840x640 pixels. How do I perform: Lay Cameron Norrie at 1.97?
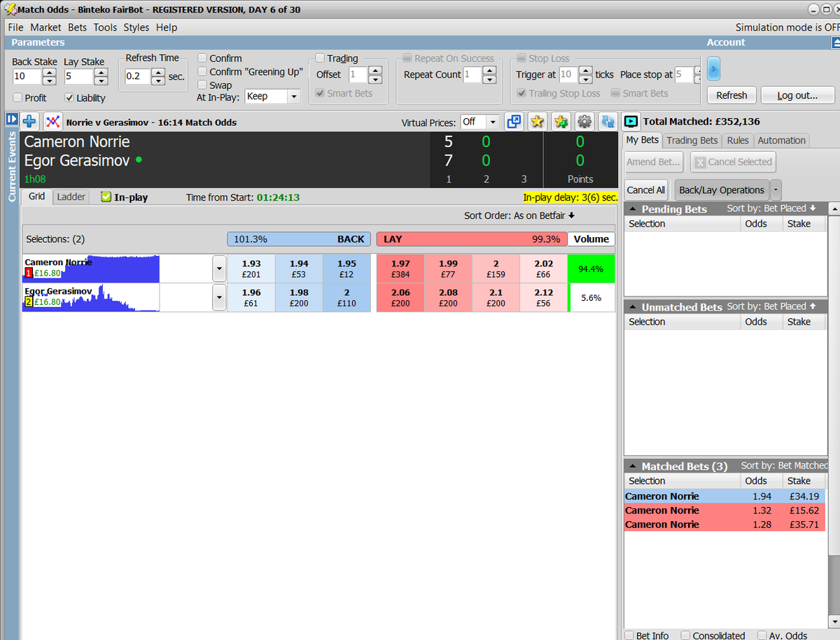tap(400, 269)
